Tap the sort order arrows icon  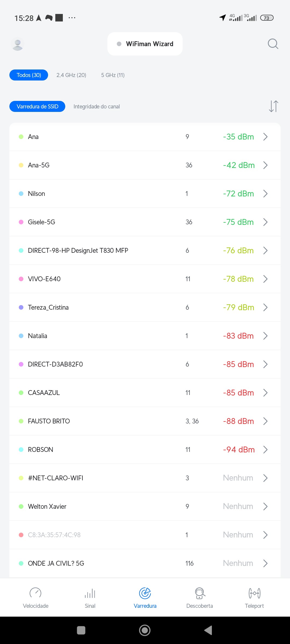pos(273,106)
